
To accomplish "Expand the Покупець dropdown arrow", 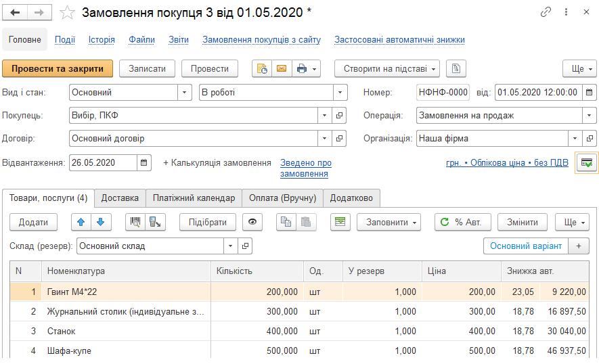I will pos(324,115).
